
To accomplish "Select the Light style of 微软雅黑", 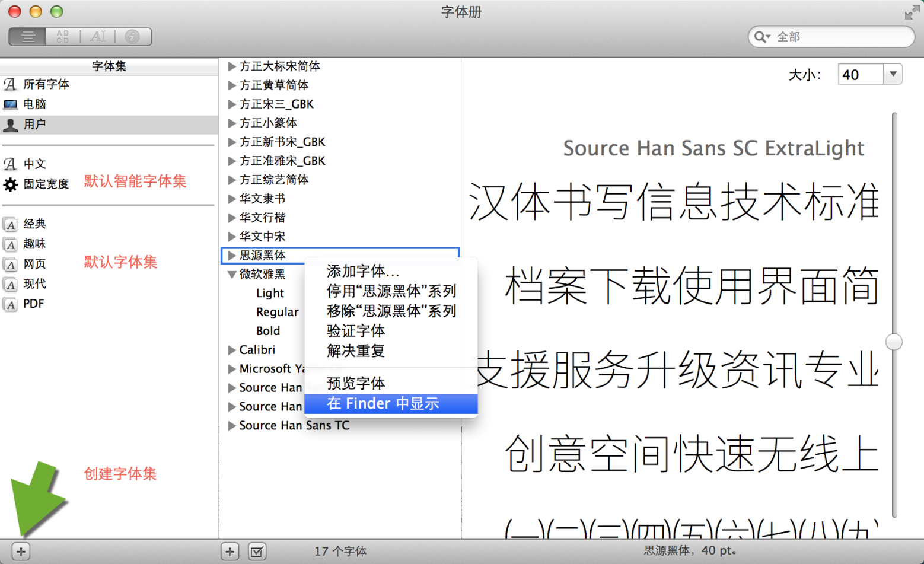I will coord(270,294).
